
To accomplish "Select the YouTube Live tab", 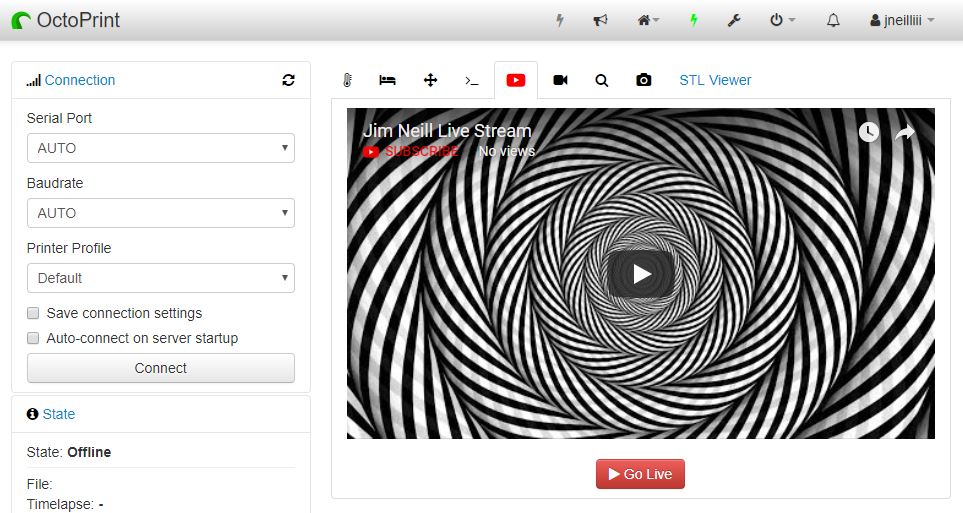I will pyautogui.click(x=516, y=80).
